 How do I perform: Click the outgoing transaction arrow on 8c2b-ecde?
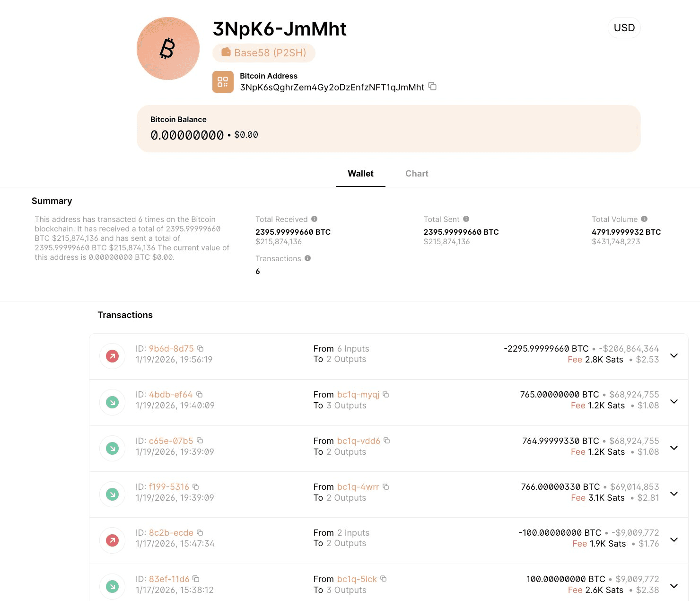112,540
